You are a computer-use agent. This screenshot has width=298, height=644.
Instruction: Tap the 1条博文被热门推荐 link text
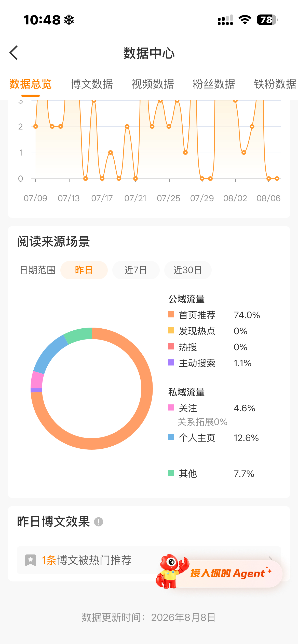(x=87, y=560)
